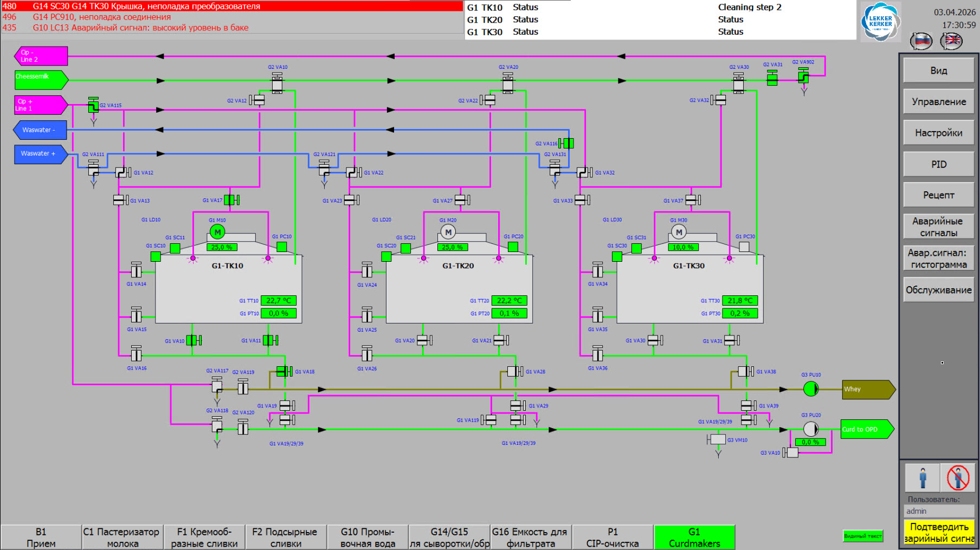Select valve G1 VA17 above tank TK10

231,200
